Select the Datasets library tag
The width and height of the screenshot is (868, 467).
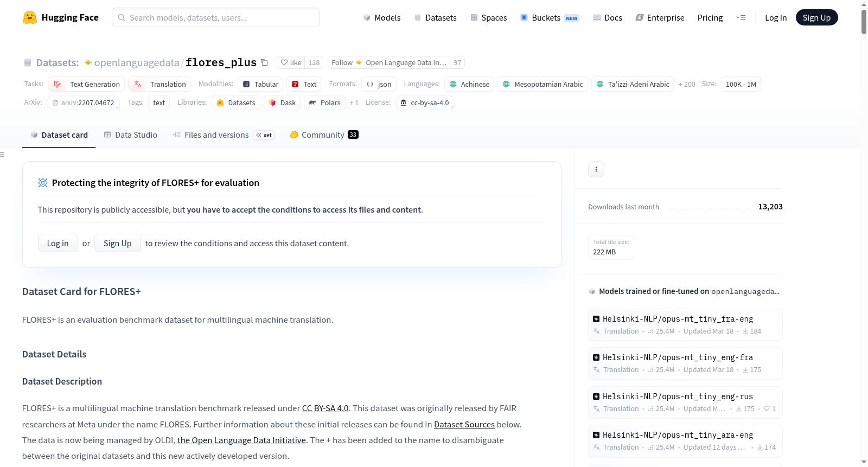click(x=235, y=103)
